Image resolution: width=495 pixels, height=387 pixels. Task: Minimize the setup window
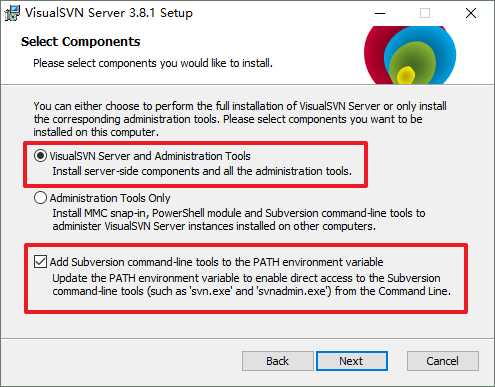380,13
